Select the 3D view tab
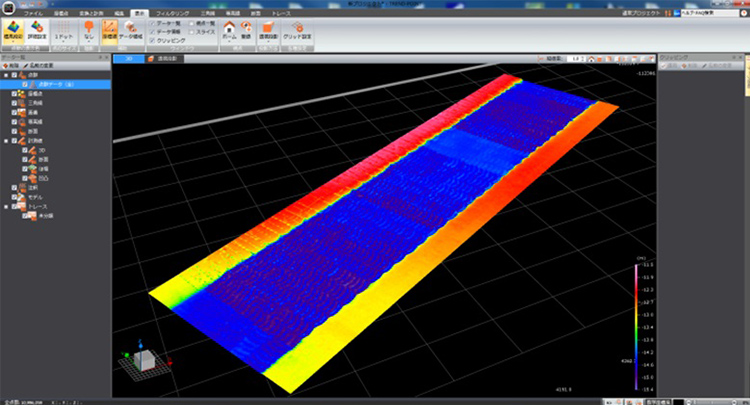 click(x=129, y=59)
